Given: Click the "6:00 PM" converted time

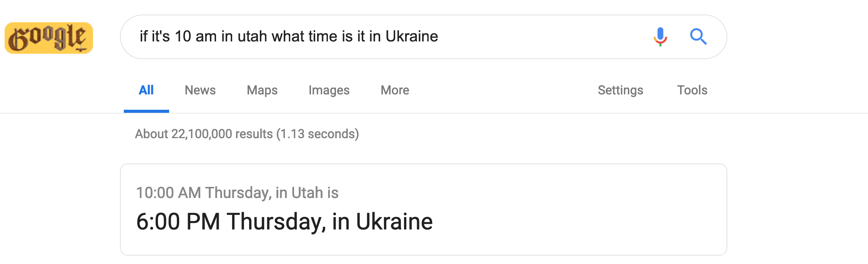Looking at the screenshot, I should point(178,222).
